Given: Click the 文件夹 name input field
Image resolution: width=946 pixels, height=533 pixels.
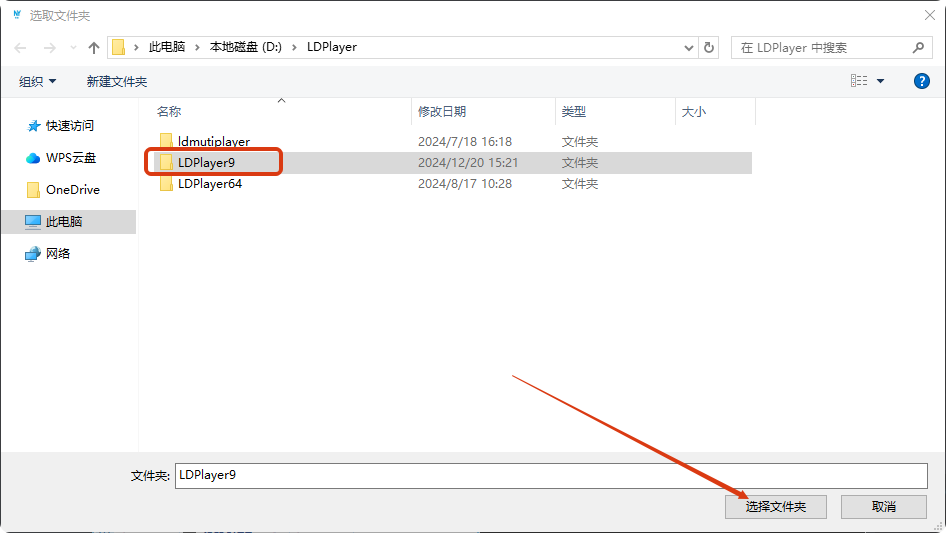Looking at the screenshot, I should click(550, 476).
